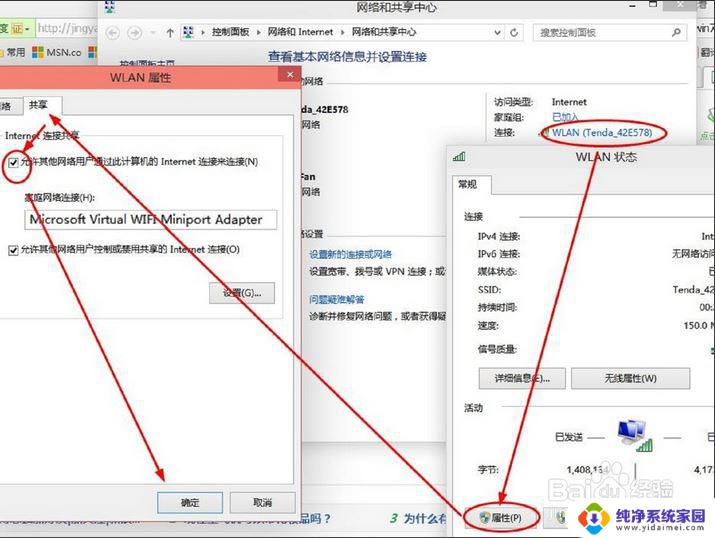Click 网络和共享中心 breadcrumb segment
The width and height of the screenshot is (715, 538).
(383, 32)
